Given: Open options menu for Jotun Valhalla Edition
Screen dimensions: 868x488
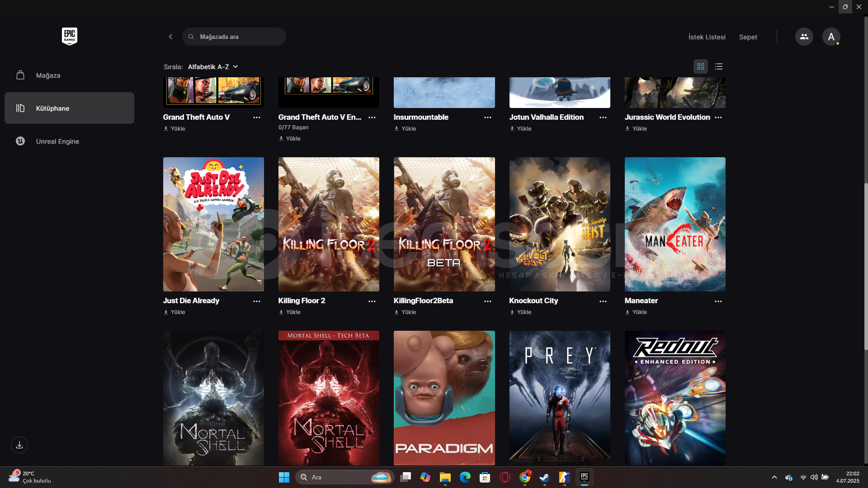Looking at the screenshot, I should 603,117.
